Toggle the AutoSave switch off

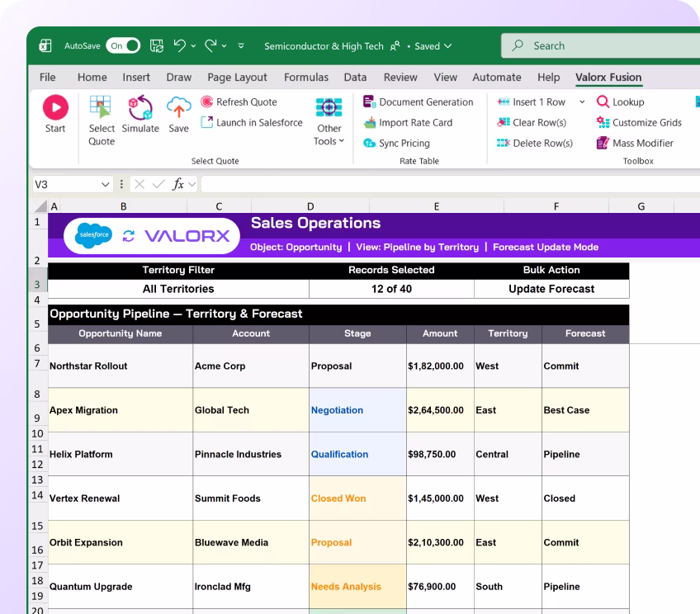(x=123, y=45)
